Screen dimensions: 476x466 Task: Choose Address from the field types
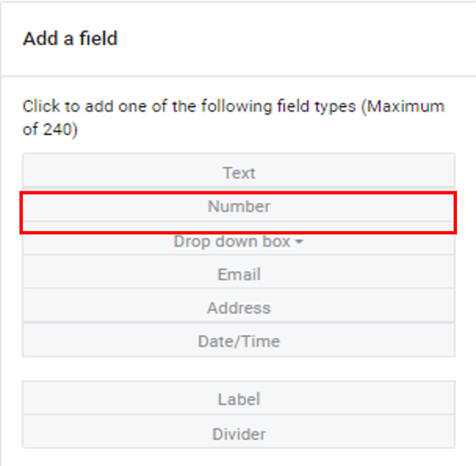(x=239, y=309)
